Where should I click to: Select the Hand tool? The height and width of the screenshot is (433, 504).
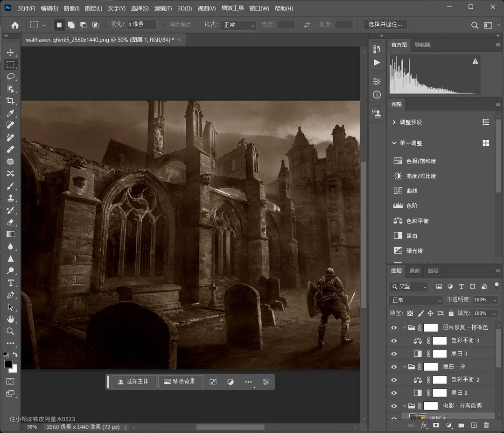point(10,319)
